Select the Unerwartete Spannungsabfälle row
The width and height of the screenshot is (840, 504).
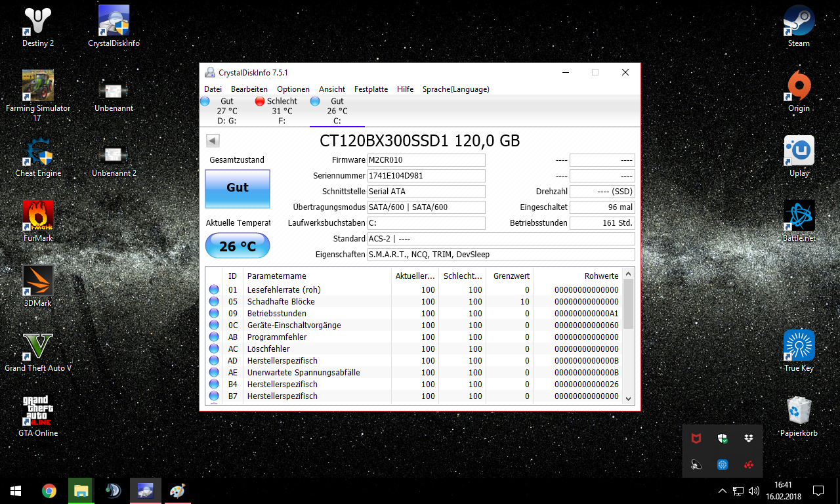[414, 373]
